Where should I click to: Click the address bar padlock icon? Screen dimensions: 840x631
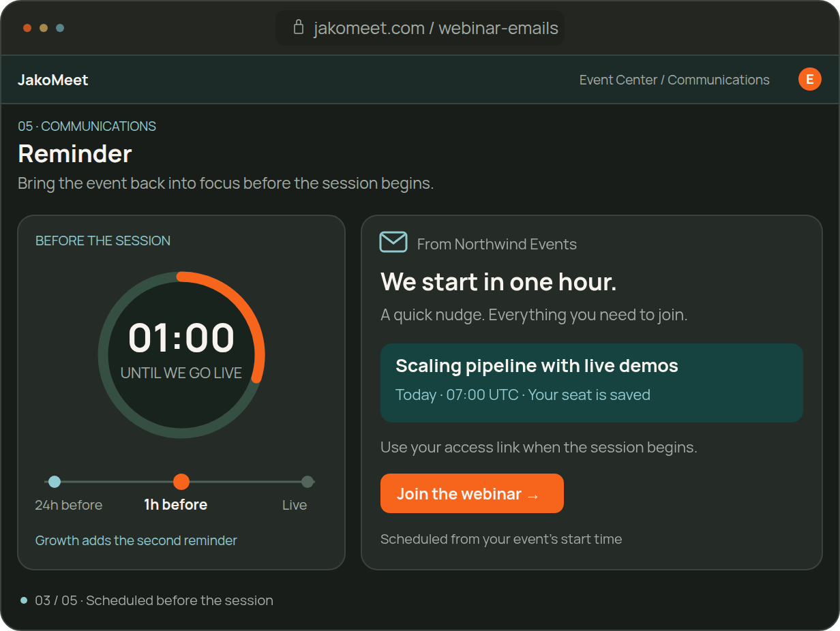click(x=298, y=27)
